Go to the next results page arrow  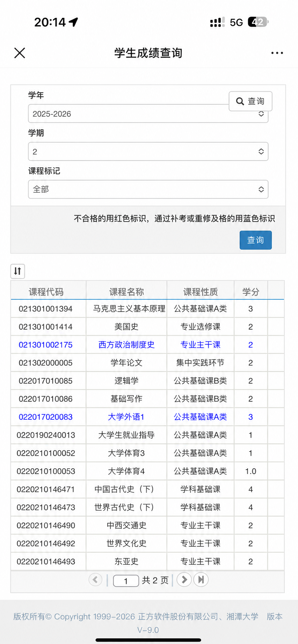(184, 580)
